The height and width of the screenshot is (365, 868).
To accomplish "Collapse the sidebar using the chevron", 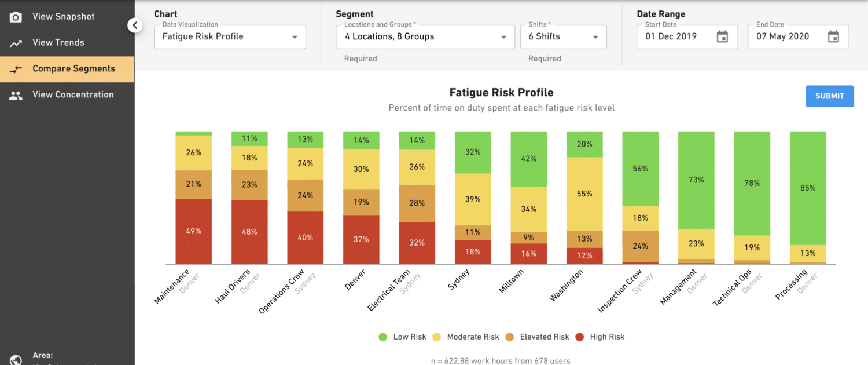I will point(134,25).
